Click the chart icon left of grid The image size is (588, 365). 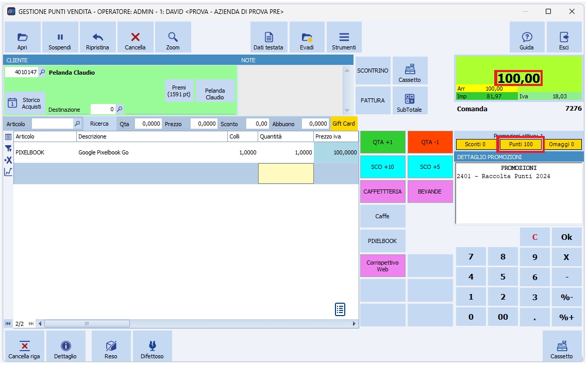pyautogui.click(x=8, y=171)
